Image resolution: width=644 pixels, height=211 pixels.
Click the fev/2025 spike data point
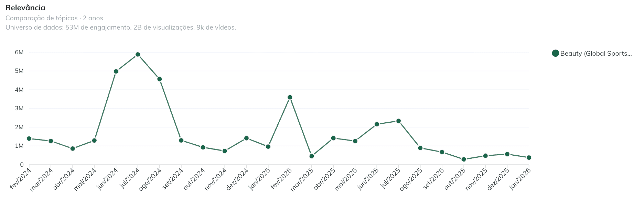290,97
